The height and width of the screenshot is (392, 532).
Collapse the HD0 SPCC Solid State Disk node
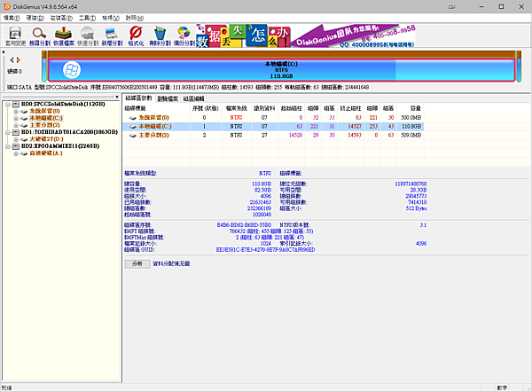pos(8,103)
